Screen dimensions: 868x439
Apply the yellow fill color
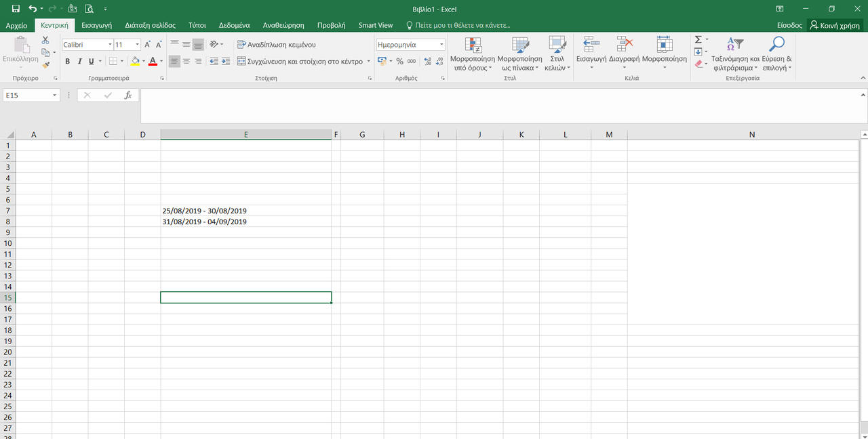[x=135, y=61]
